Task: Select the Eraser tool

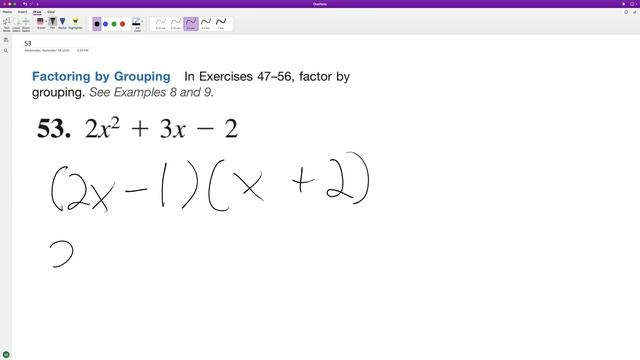Action: tap(40, 23)
